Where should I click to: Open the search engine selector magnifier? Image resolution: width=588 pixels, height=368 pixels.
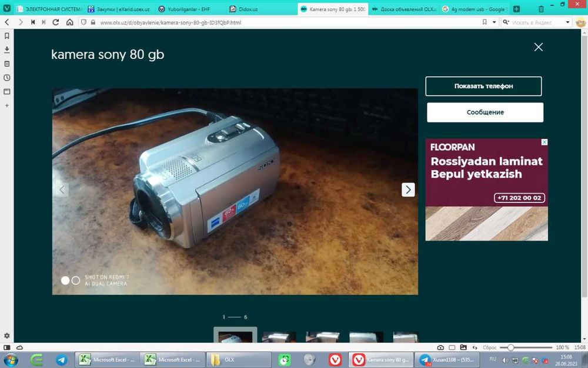(x=506, y=22)
